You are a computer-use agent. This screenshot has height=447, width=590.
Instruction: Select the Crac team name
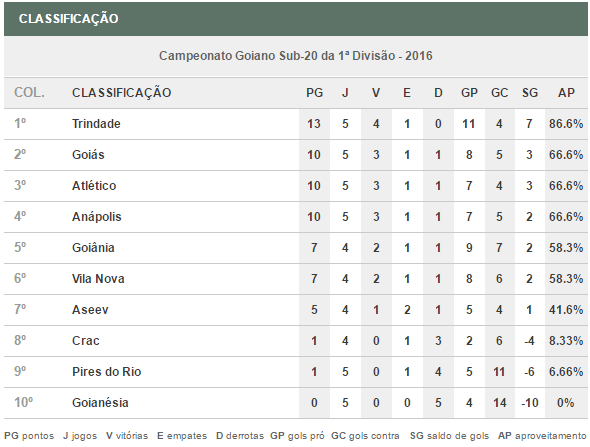click(x=86, y=341)
